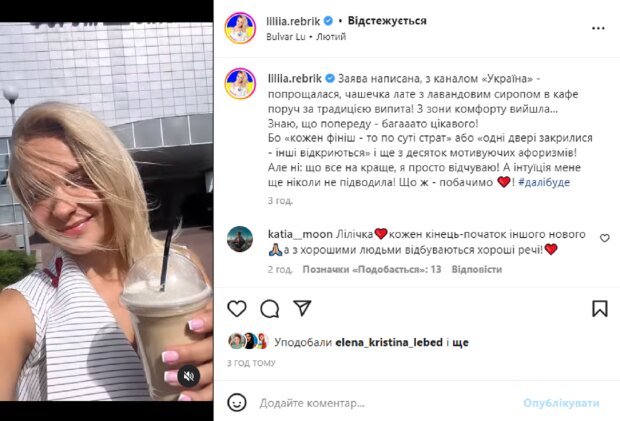Unmute the video with the speaker icon

(x=189, y=376)
